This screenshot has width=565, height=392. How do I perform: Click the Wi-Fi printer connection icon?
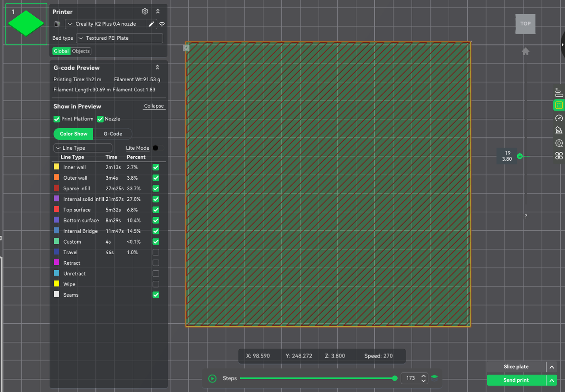162,24
